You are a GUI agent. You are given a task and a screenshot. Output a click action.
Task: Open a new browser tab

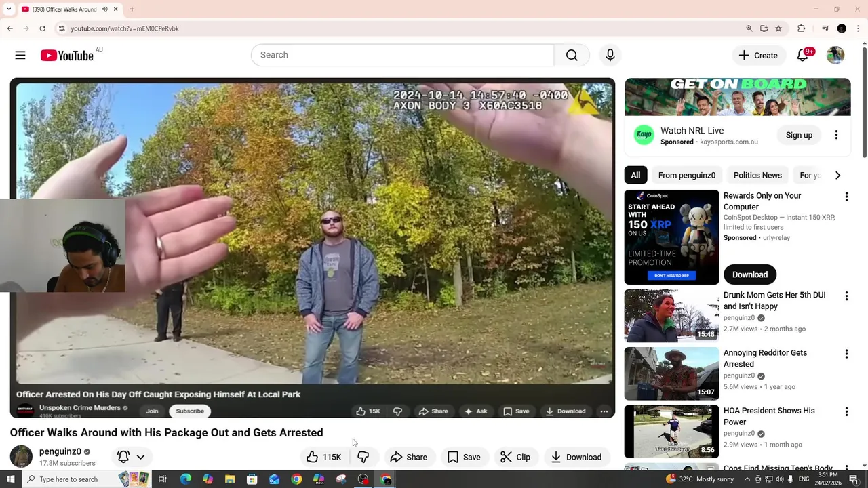pos(132,9)
